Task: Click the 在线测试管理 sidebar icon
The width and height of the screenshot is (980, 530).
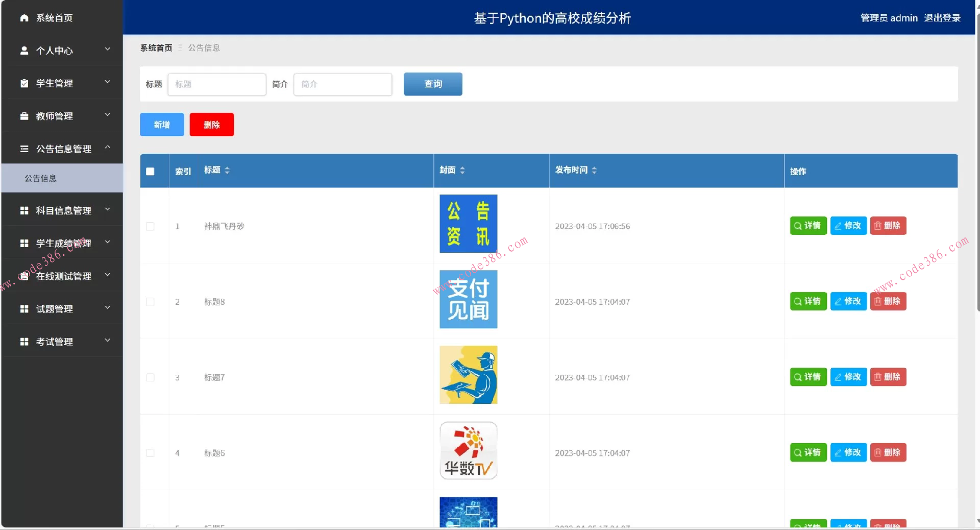Action: pos(24,276)
